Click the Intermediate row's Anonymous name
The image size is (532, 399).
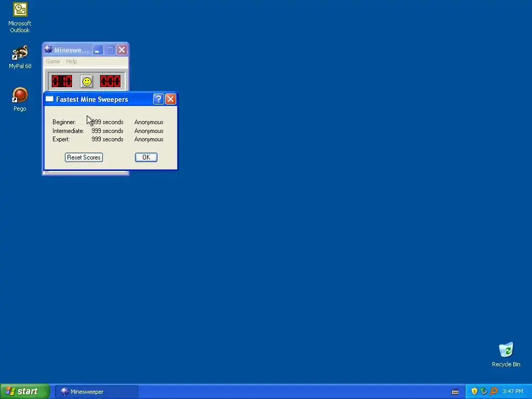[x=149, y=131]
